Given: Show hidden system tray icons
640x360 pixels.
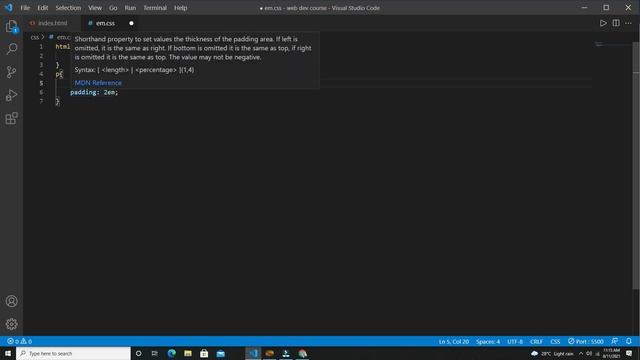Looking at the screenshot, I should click(x=581, y=353).
